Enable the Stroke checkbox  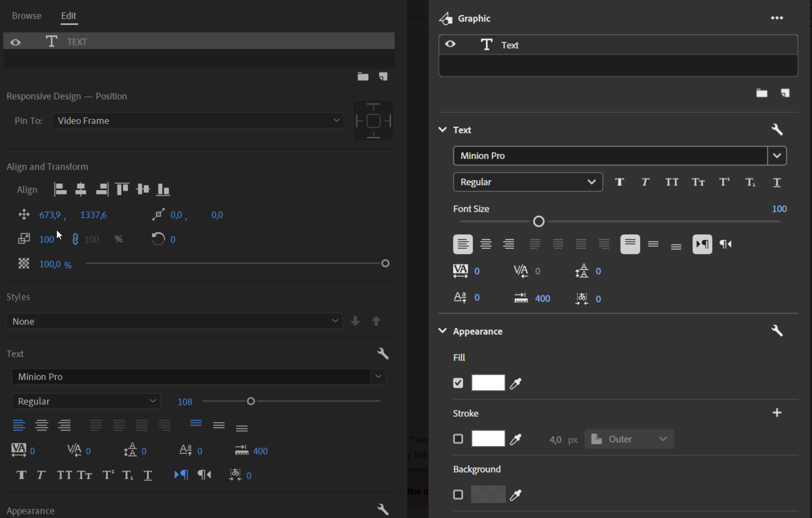coord(458,439)
